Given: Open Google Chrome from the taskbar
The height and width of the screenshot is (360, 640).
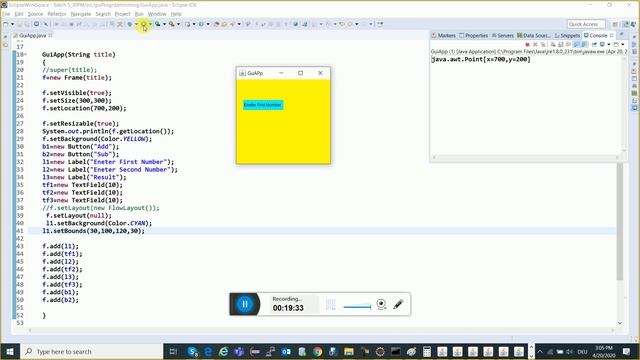Looking at the screenshot, I should [318, 351].
